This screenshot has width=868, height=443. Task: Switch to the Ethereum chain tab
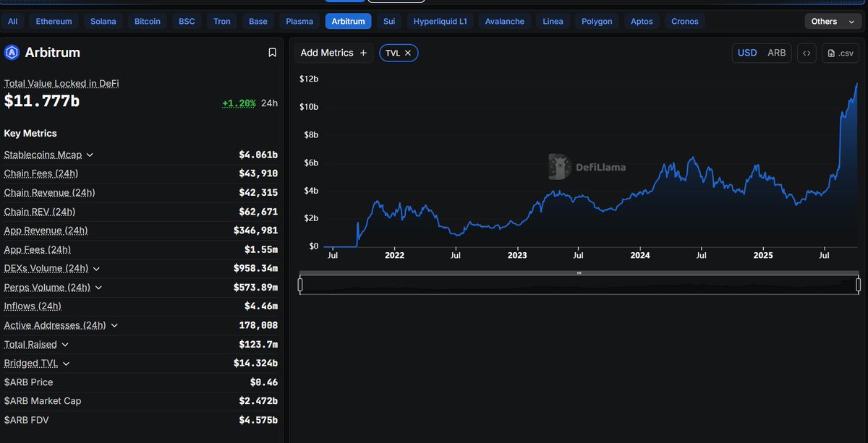click(x=54, y=21)
